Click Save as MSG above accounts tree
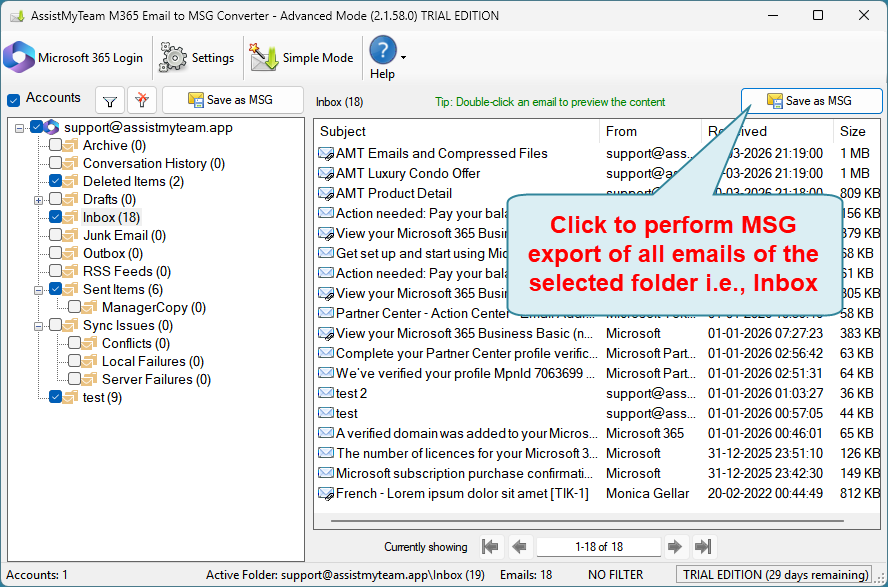888x587 pixels. [233, 100]
